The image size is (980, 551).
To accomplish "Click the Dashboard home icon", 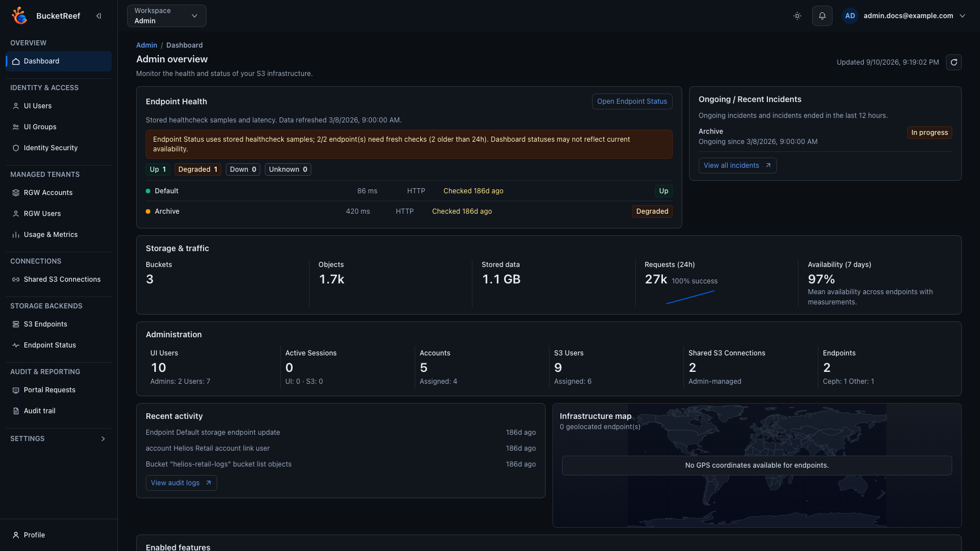I will [16, 61].
